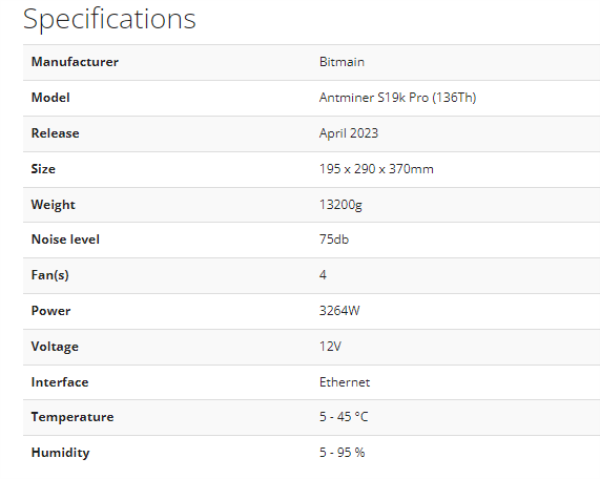This screenshot has width=600, height=479.
Task: Select the 12V voltage value
Action: [x=329, y=347]
